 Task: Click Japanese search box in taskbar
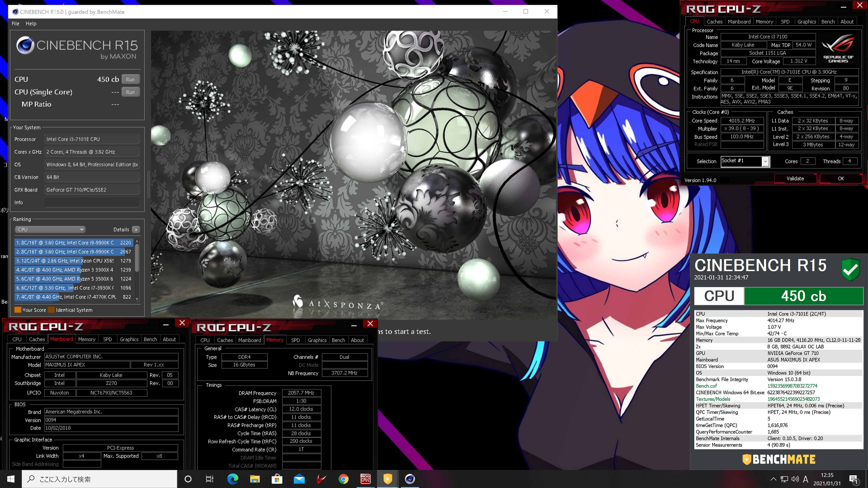tap(99, 479)
